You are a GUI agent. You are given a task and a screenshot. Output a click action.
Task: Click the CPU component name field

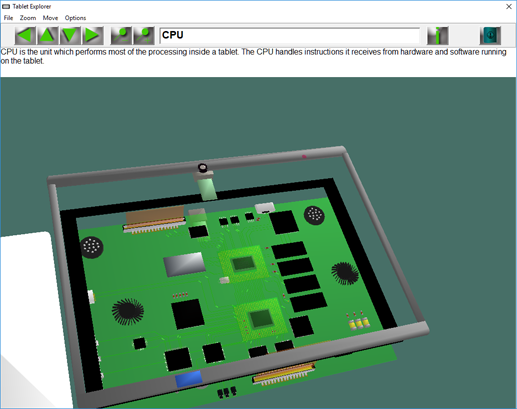290,35
